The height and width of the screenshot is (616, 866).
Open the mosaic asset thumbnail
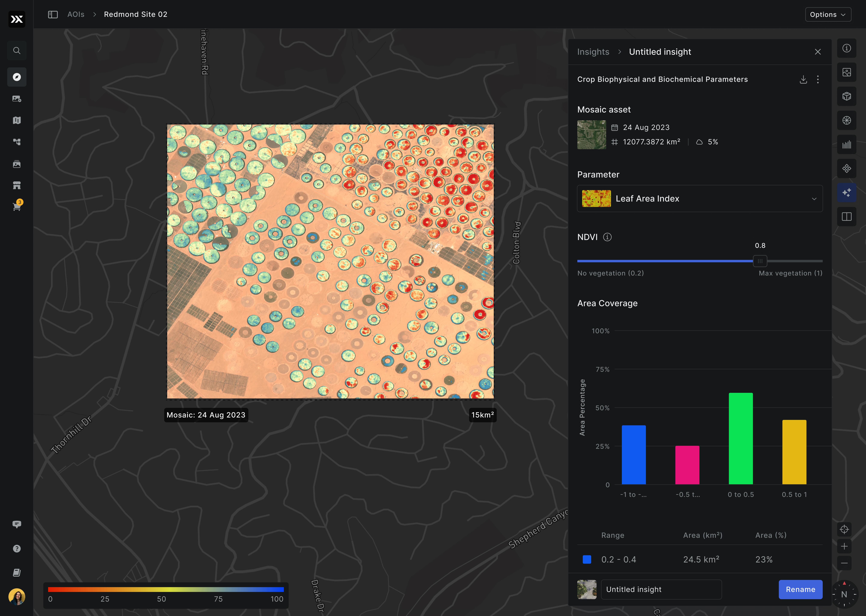click(x=591, y=135)
